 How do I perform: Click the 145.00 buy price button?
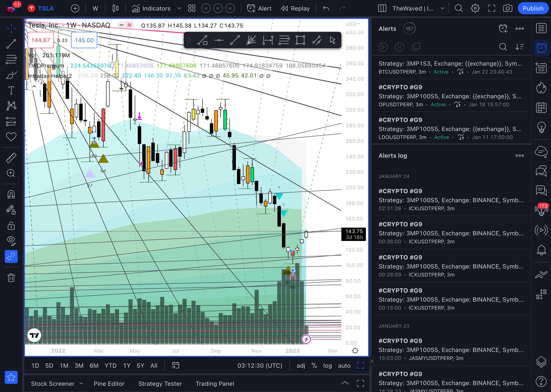pos(84,40)
